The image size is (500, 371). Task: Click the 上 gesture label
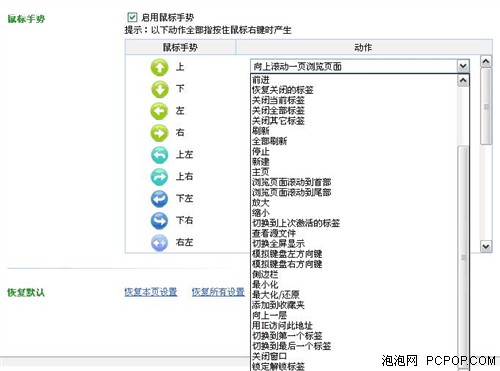pos(180,67)
